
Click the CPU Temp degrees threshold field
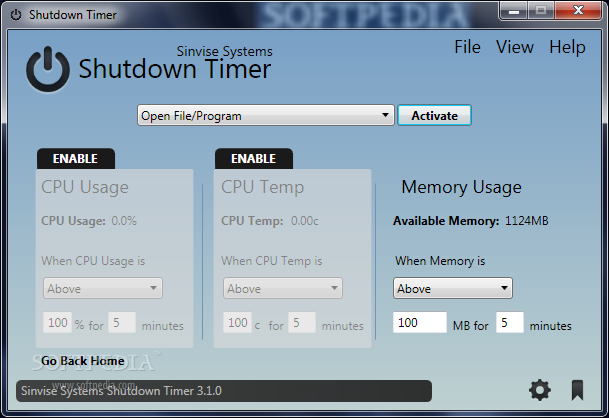237,322
